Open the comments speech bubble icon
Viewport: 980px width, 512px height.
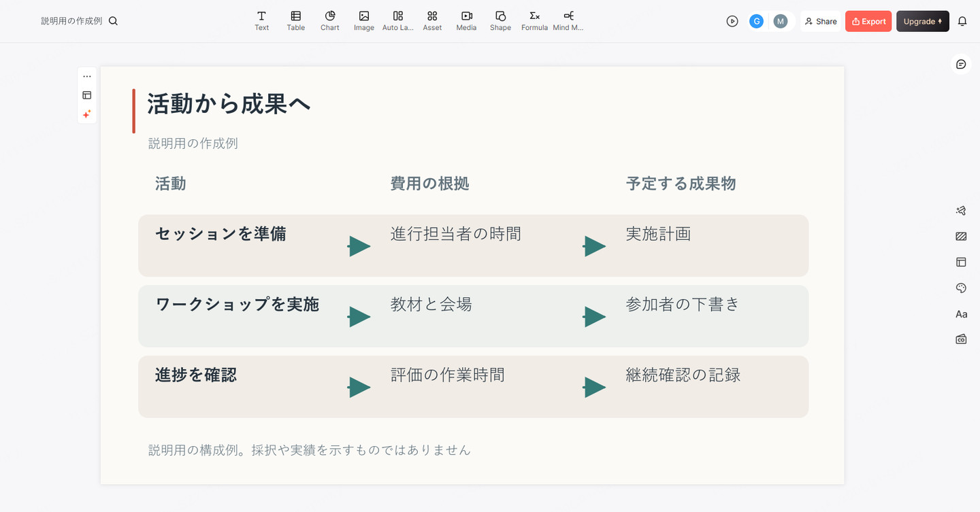pos(961,64)
